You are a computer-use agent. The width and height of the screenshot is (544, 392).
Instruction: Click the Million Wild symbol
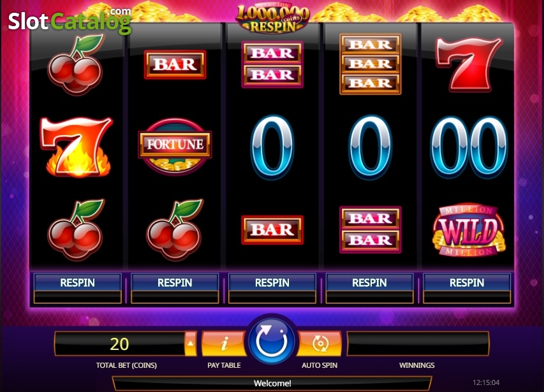point(468,230)
